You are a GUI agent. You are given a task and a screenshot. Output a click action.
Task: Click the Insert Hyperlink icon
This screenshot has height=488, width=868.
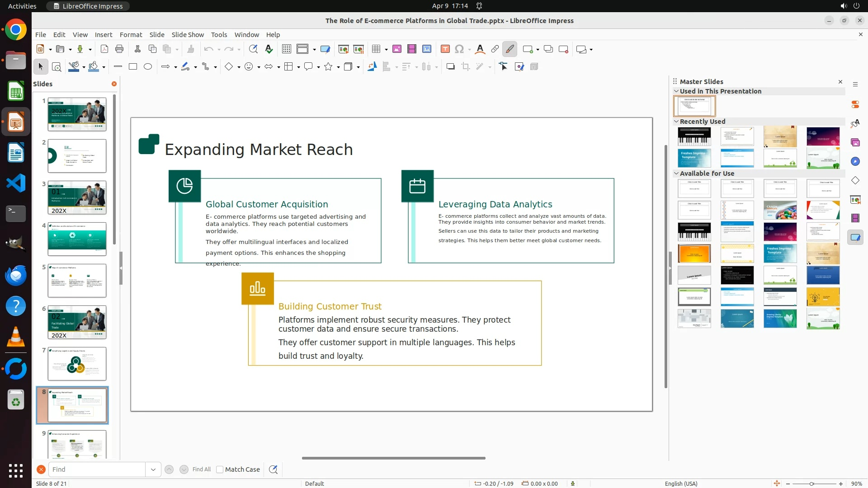[495, 49]
